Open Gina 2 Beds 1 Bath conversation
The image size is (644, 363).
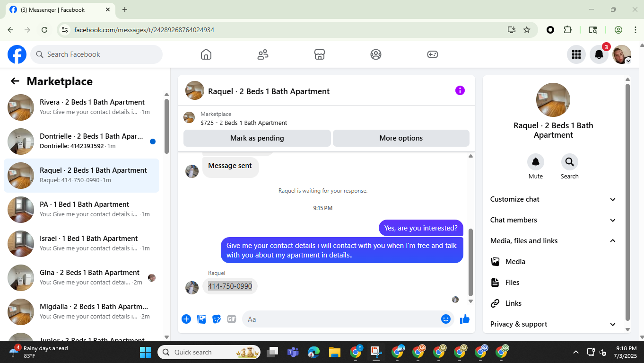[x=81, y=278]
